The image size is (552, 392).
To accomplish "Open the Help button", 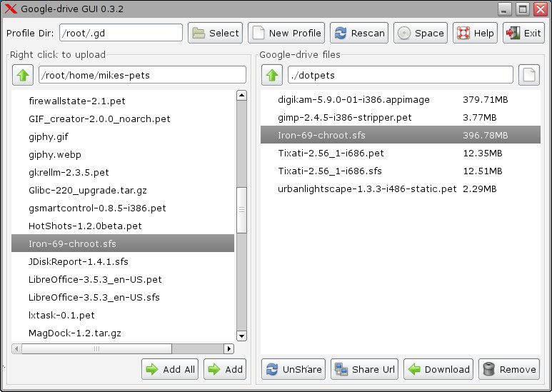I will click(x=476, y=33).
